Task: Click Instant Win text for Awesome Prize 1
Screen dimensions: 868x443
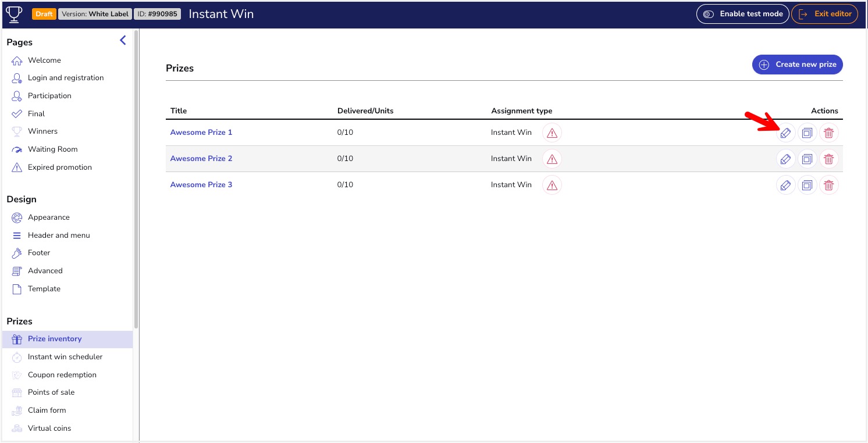Action: pyautogui.click(x=511, y=133)
